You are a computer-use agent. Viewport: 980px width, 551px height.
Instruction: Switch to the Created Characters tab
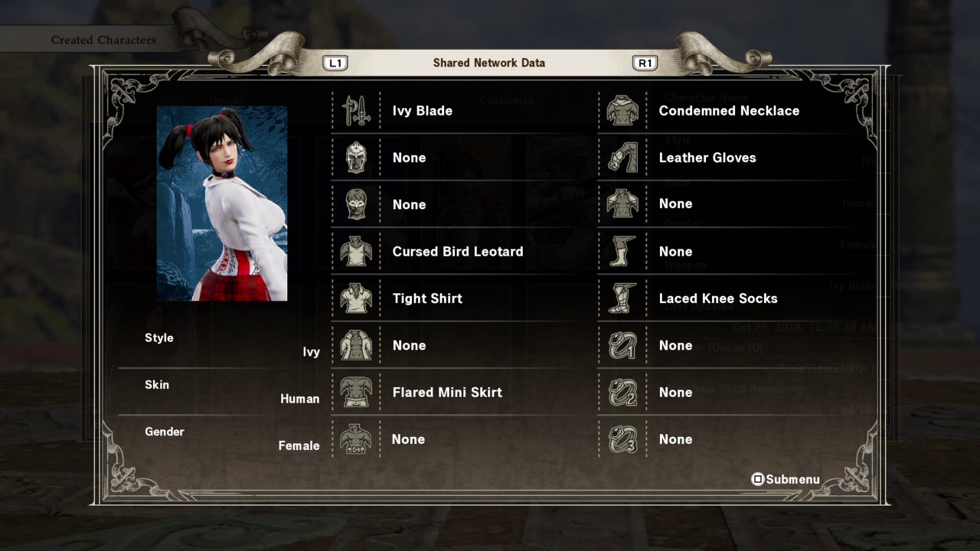103,40
